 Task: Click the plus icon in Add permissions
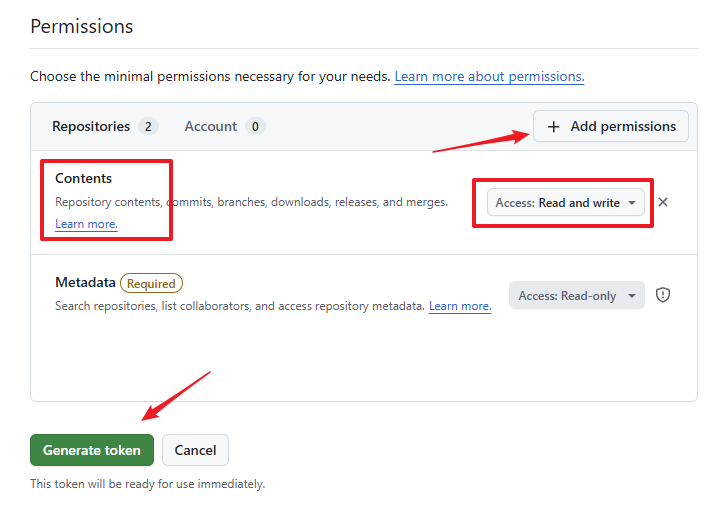point(553,126)
